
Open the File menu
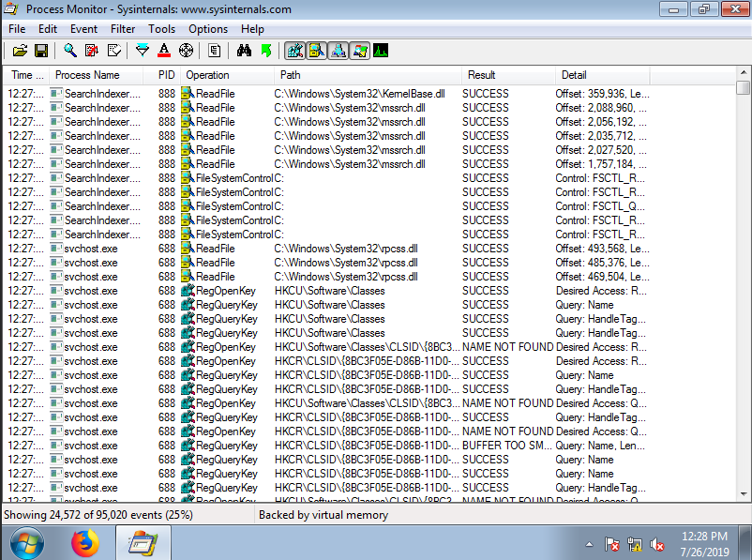[x=17, y=29]
